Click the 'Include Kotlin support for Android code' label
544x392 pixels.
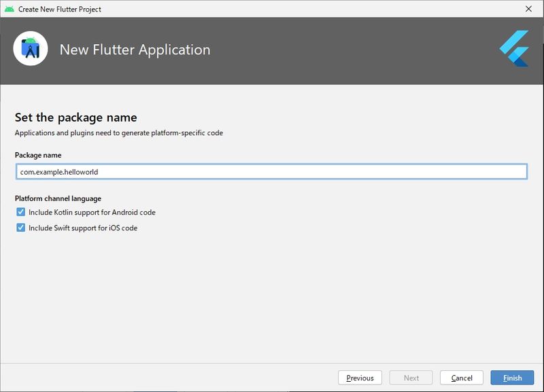pos(92,213)
